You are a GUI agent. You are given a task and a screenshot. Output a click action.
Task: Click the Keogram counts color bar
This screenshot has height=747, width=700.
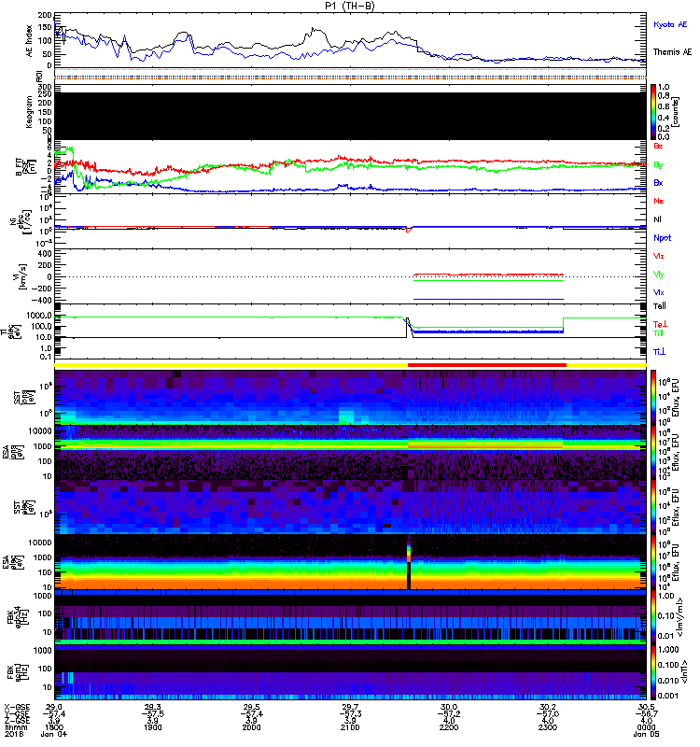tap(653, 112)
